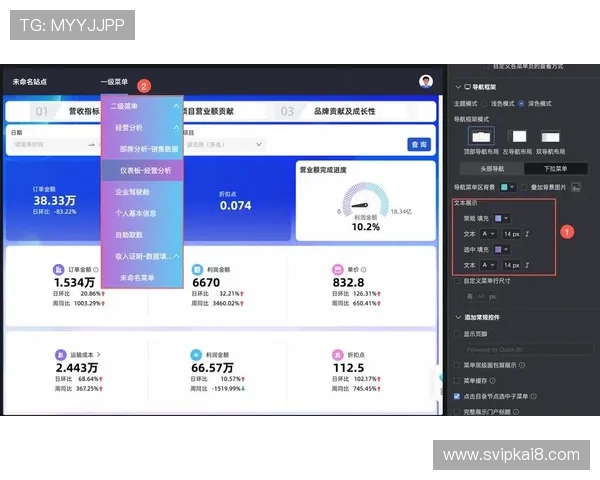Click the 未命名站点 site title
This screenshot has width=600, height=480.
29,82
